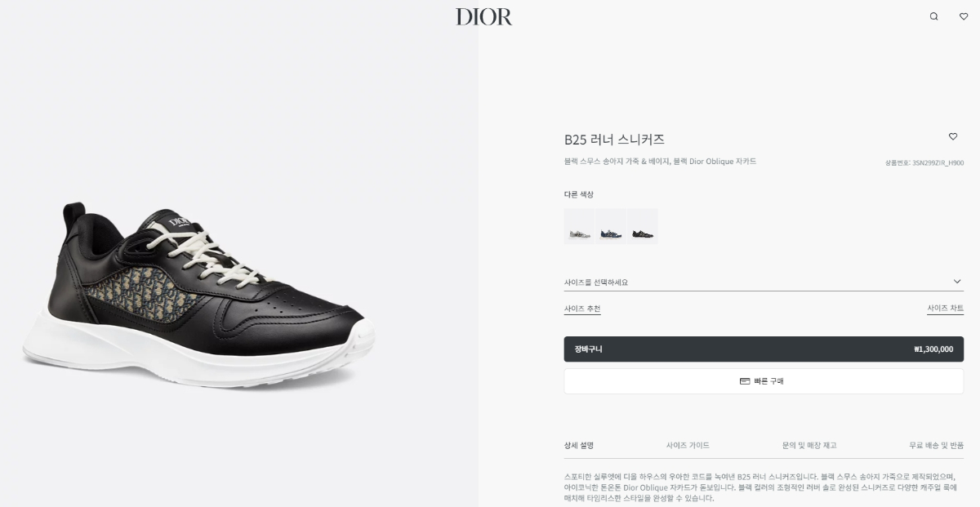This screenshot has width=980, height=507.
Task: Expand size list using the chevron arrow
Action: (x=957, y=282)
